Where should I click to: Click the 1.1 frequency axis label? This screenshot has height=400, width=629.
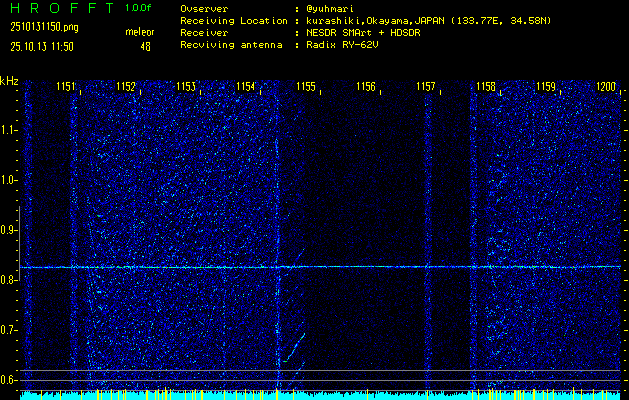tap(8, 130)
